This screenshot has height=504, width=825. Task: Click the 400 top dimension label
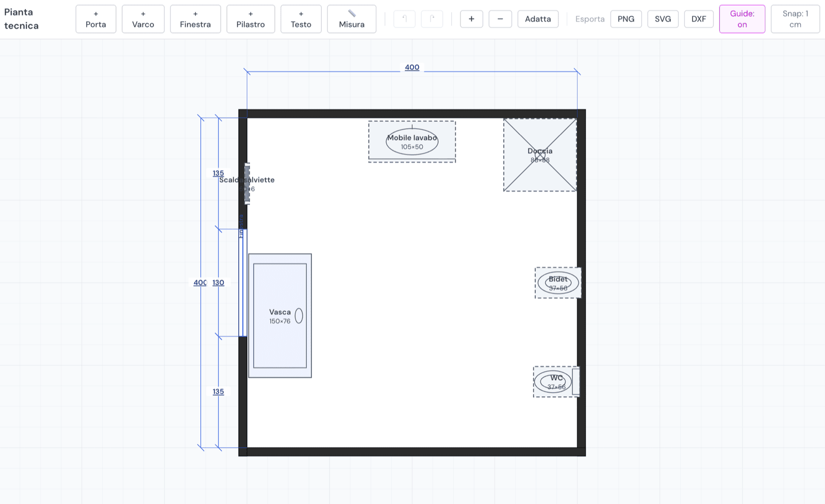click(x=412, y=68)
